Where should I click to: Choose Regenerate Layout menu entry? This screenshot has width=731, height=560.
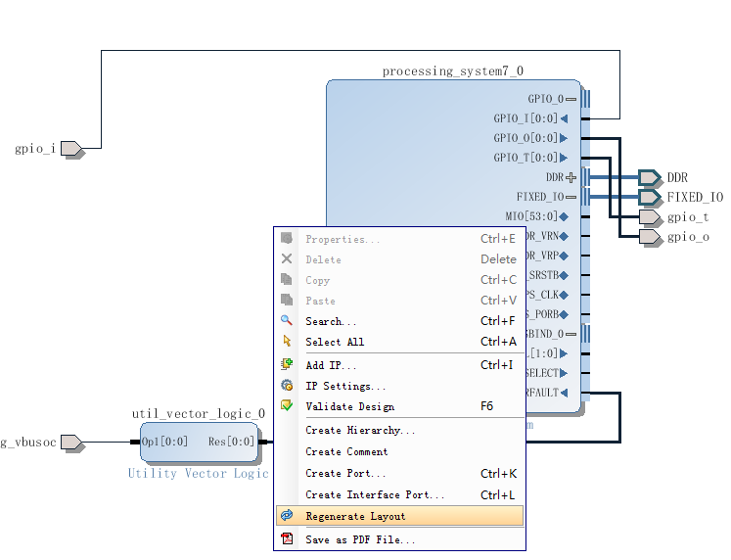pyautogui.click(x=399, y=516)
